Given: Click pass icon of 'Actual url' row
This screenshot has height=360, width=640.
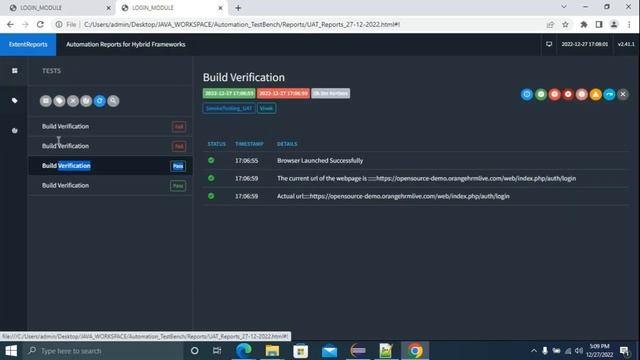Looking at the screenshot, I should click(211, 196).
